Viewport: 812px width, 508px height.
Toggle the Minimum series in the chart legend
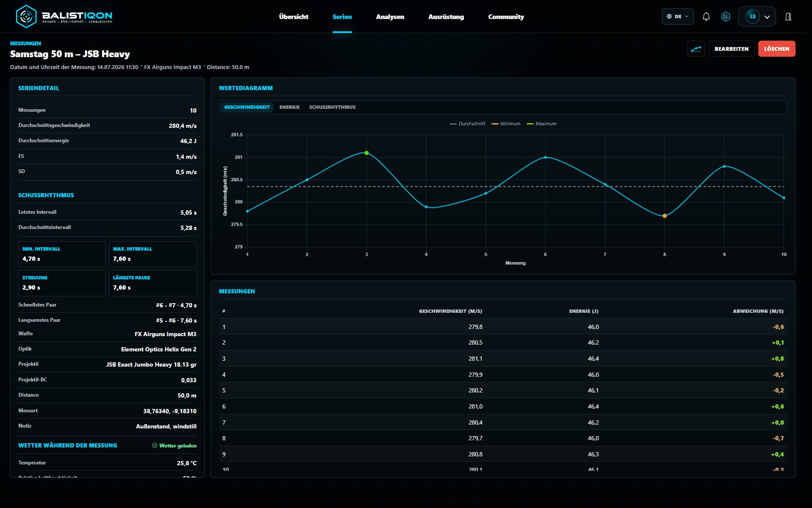click(506, 124)
